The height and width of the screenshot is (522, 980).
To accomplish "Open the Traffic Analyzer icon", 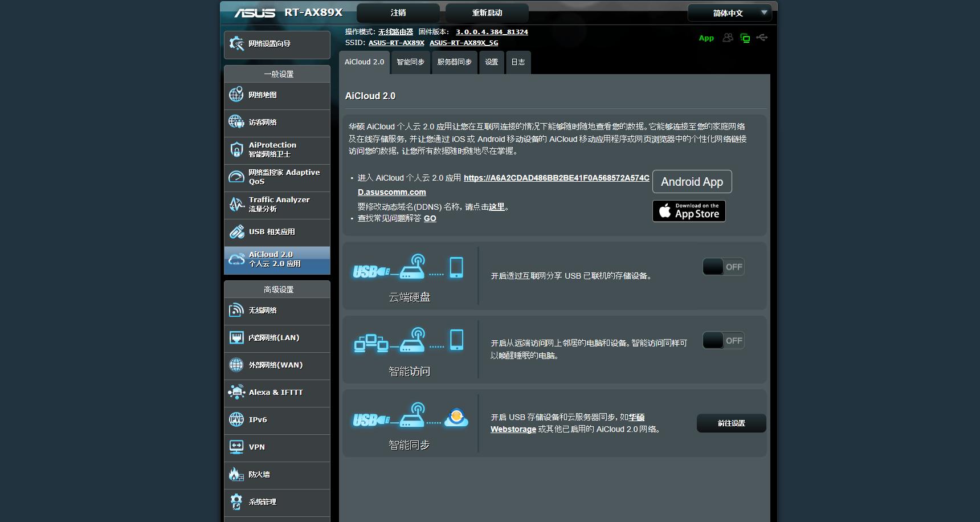I will [236, 204].
